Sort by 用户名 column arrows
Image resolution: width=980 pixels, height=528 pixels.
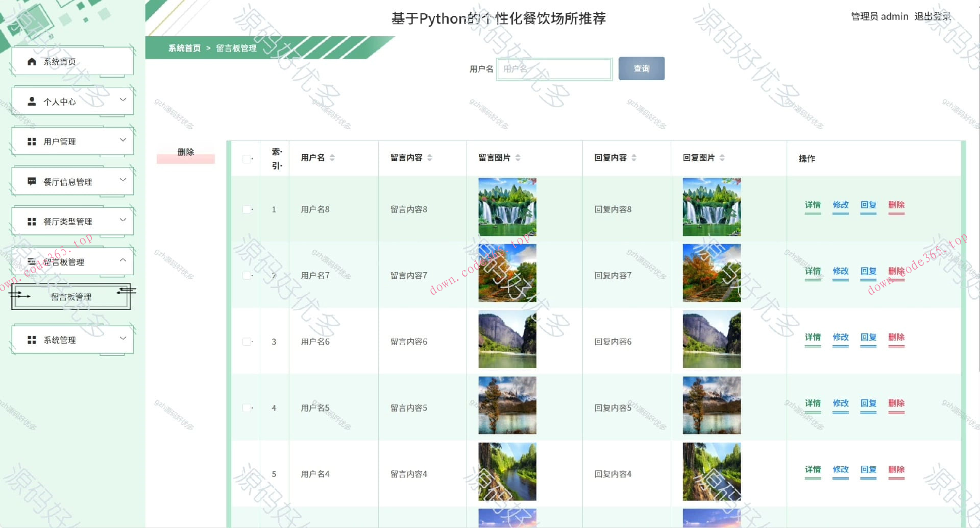point(332,158)
